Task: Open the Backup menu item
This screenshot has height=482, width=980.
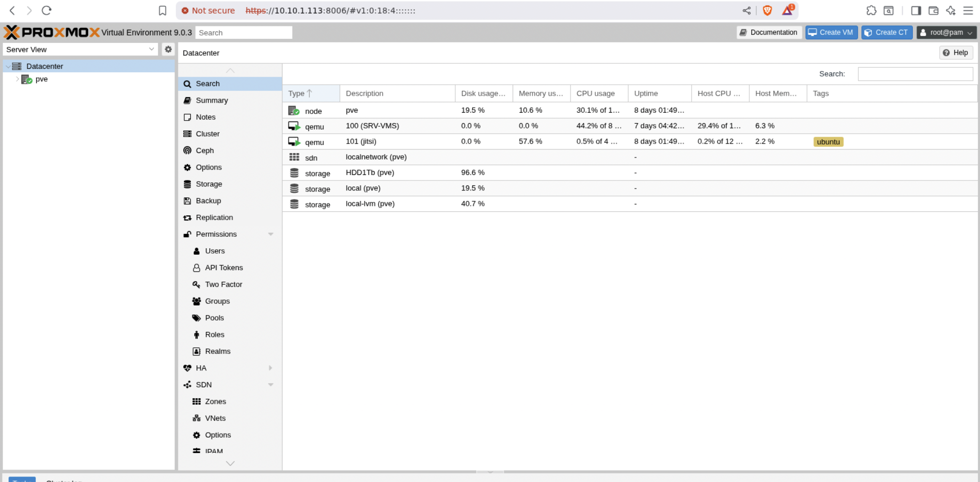Action: 208,201
